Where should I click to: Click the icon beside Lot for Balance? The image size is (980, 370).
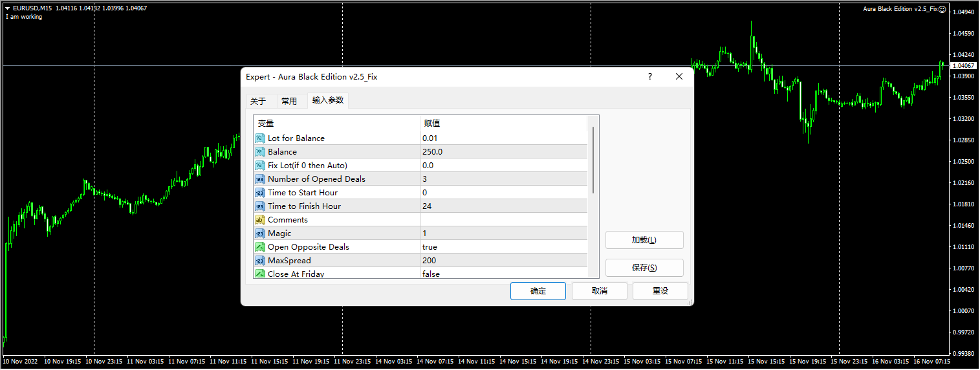tap(260, 138)
